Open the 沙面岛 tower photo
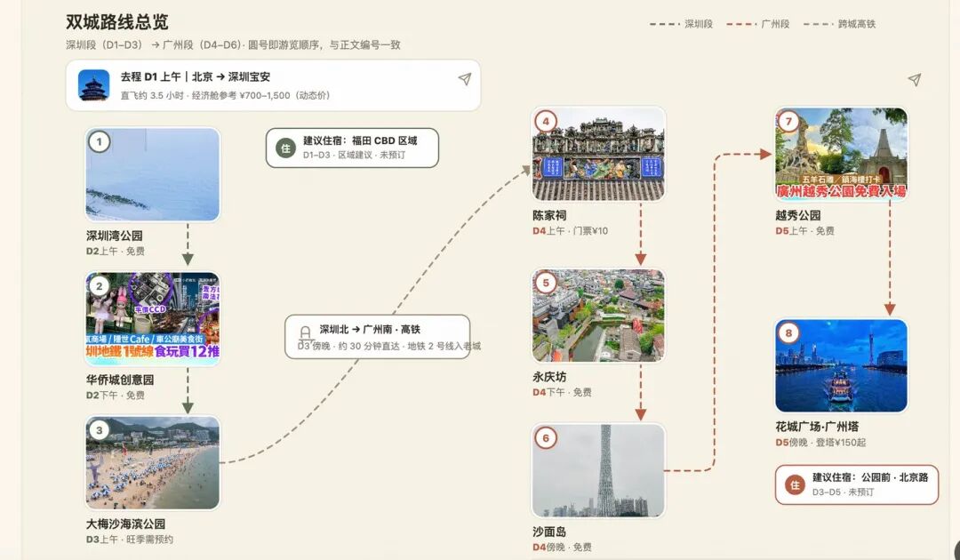 tap(598, 470)
